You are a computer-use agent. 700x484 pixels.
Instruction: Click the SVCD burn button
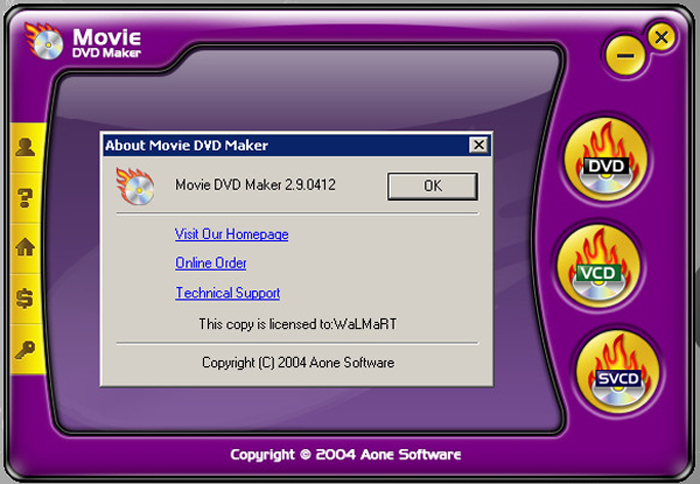pos(618,372)
